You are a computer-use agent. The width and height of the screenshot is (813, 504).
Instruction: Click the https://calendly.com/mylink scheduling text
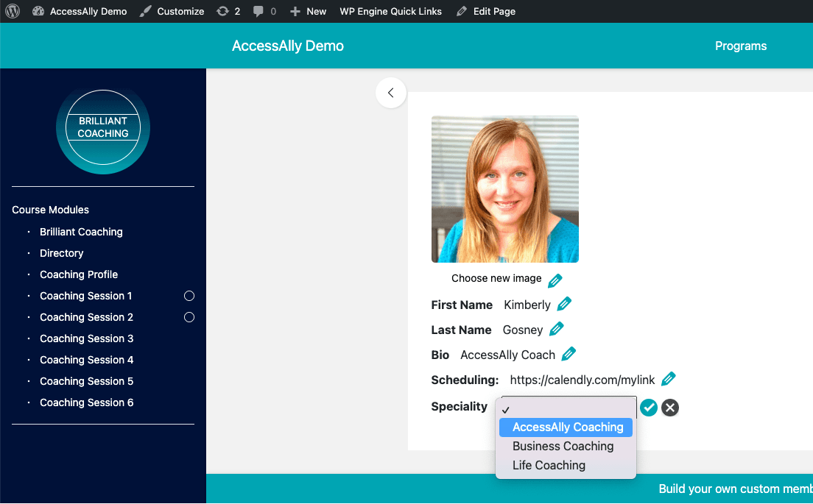[583, 380]
